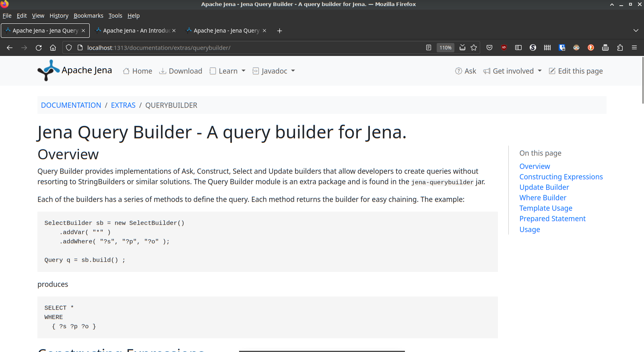Image resolution: width=644 pixels, height=352 pixels.
Task: Reset the 110% zoom level indicator
Action: 446,47
